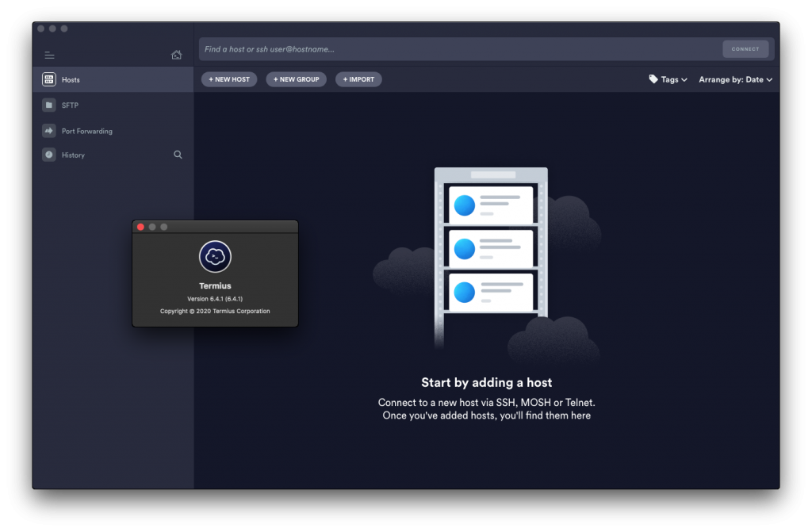Click the Hosts grid icon

(x=48, y=79)
